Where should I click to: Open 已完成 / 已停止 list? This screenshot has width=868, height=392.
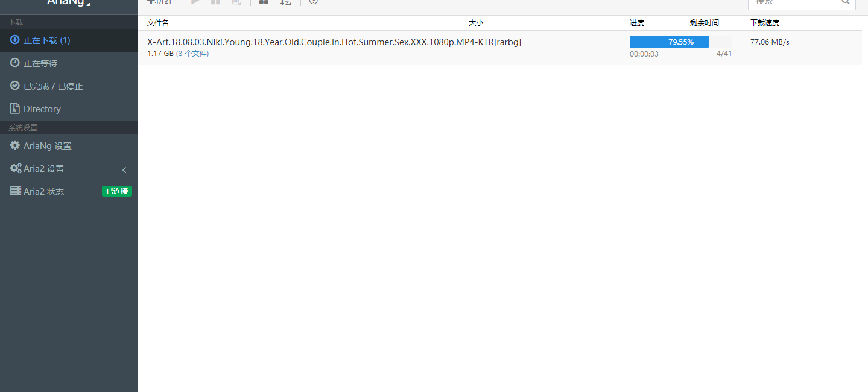69,86
